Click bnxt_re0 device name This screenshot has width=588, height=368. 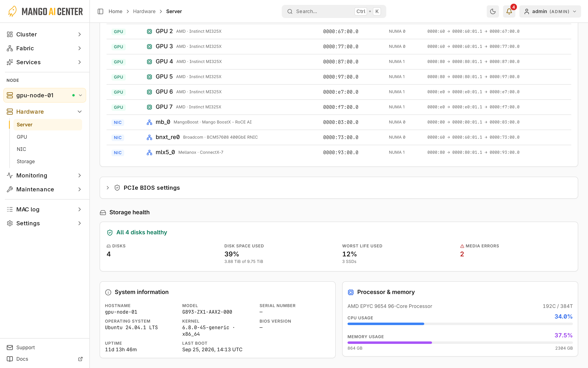click(x=168, y=137)
